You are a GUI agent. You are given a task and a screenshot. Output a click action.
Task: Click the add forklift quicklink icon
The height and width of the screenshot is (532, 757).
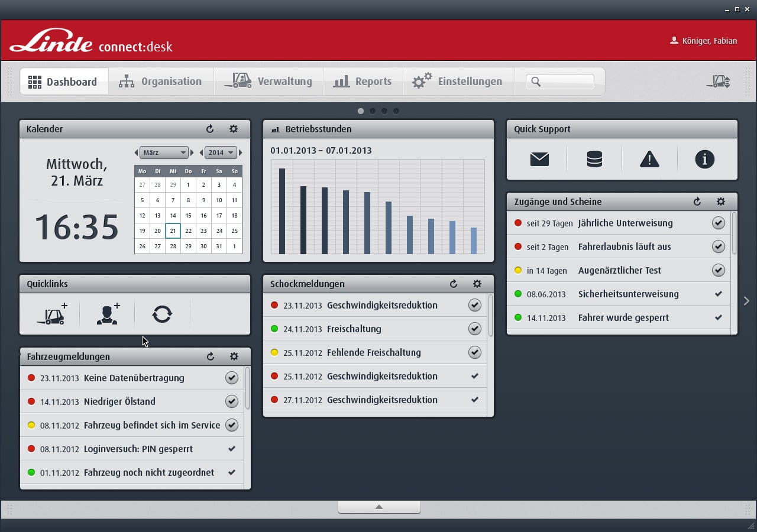click(x=52, y=314)
